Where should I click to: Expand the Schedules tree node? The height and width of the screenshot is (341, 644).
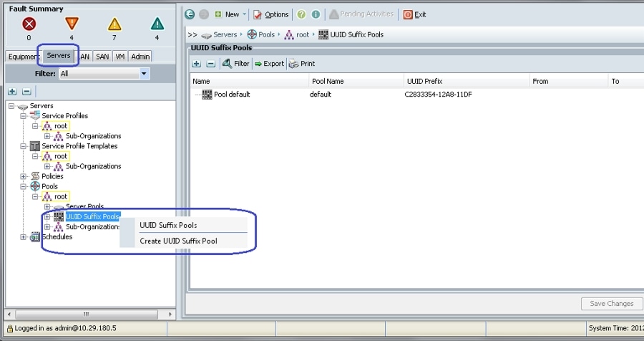coord(24,237)
